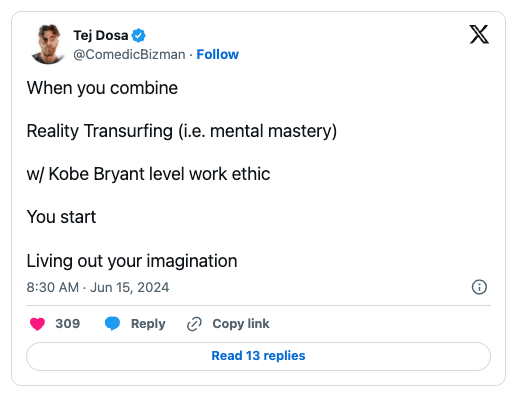Click the blue verified badge
Screen dimensions: 522x399
[138, 35]
